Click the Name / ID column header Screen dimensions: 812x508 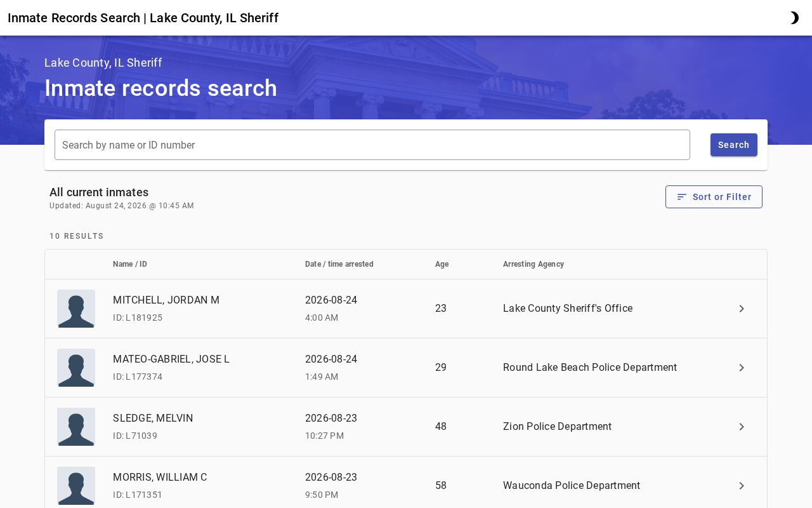[130, 264]
